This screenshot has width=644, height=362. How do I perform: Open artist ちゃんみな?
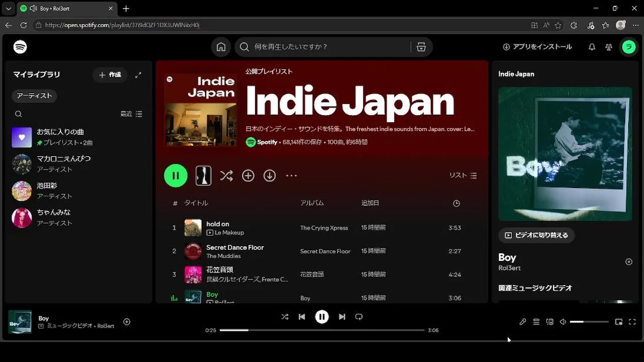(78, 218)
